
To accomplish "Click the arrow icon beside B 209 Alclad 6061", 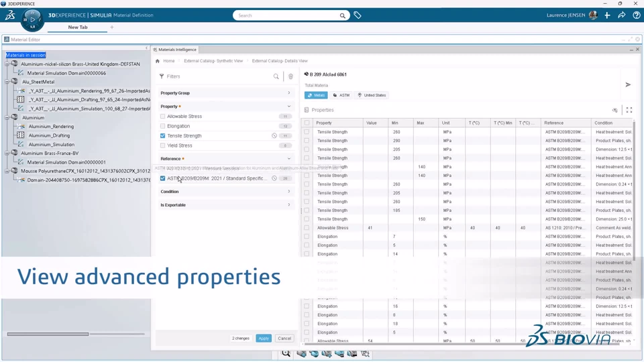I will (628, 84).
